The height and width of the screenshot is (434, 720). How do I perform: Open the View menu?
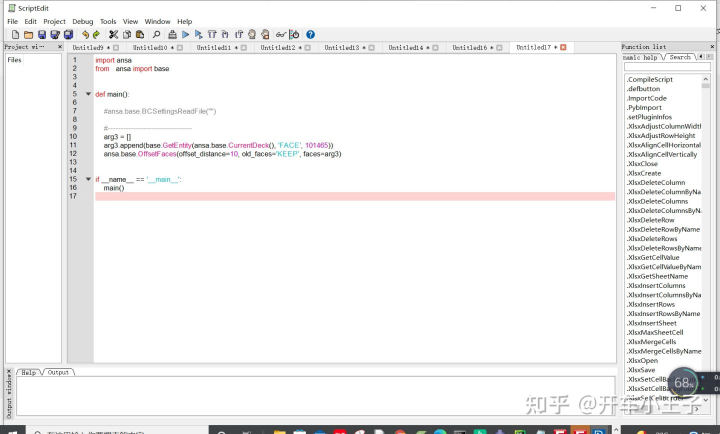pos(130,22)
